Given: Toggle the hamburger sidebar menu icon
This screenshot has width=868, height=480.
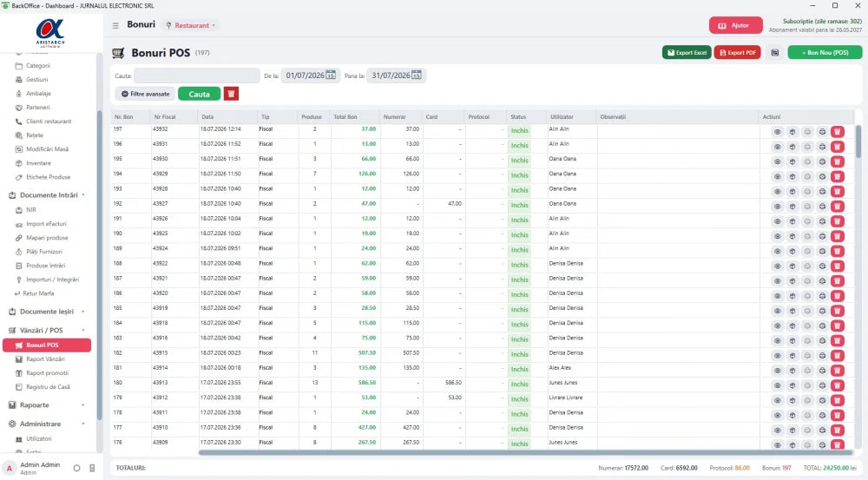Looking at the screenshot, I should point(115,25).
